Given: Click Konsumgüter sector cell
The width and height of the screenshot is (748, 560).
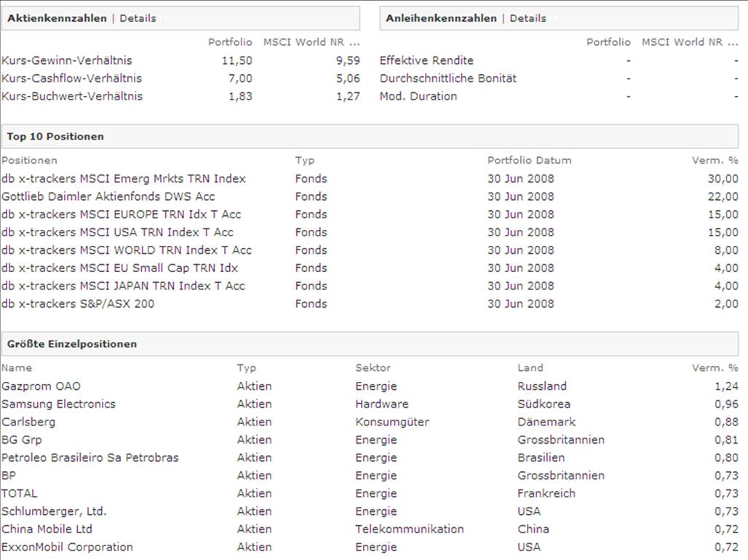Looking at the screenshot, I should (x=392, y=422).
